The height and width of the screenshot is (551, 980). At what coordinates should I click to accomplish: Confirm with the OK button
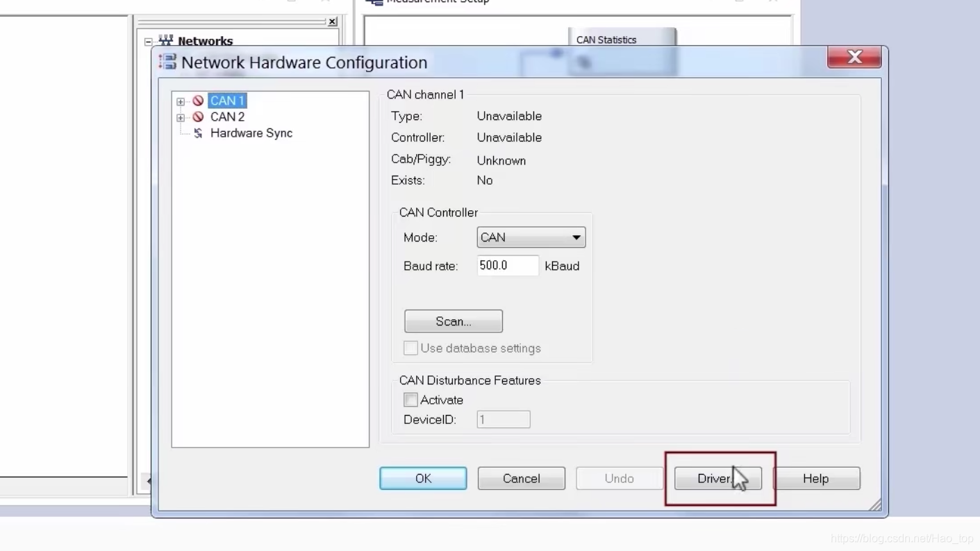tap(423, 478)
